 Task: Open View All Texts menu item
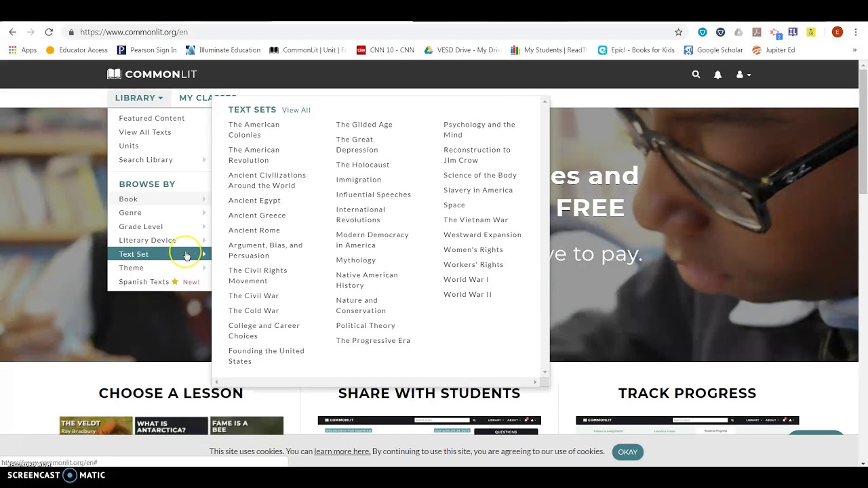[145, 132]
